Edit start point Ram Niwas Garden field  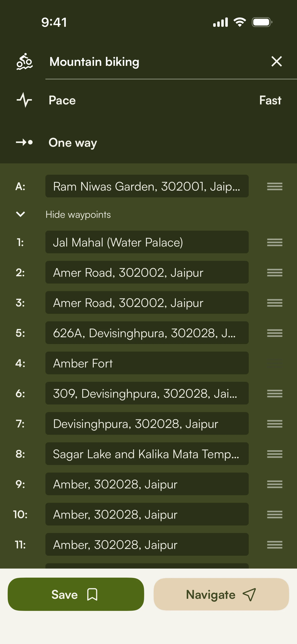click(x=147, y=186)
